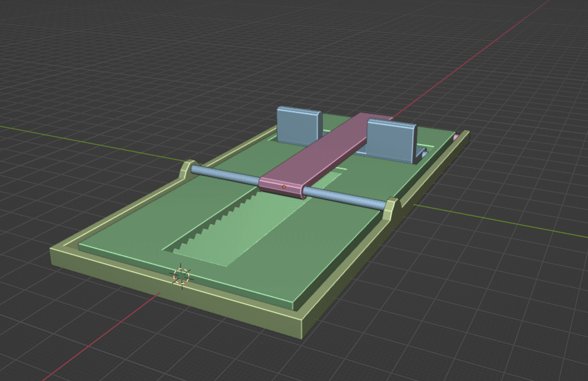
Task: Select the axle rod left of pink bar
Action: point(225,175)
